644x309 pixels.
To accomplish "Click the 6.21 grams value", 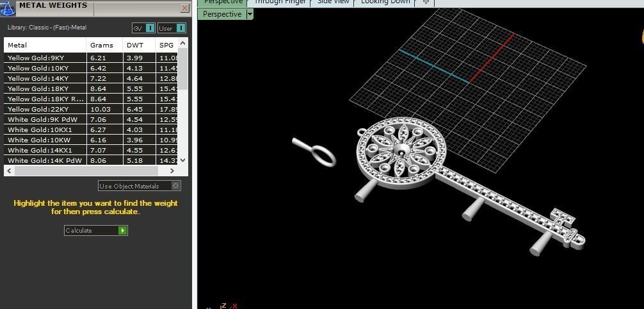I will (98, 58).
